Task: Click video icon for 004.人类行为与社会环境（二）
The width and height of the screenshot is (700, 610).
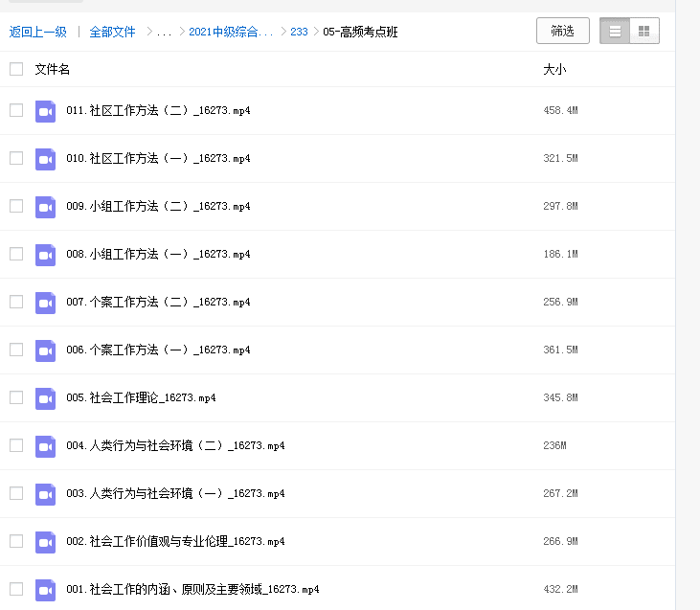Action: (46, 446)
